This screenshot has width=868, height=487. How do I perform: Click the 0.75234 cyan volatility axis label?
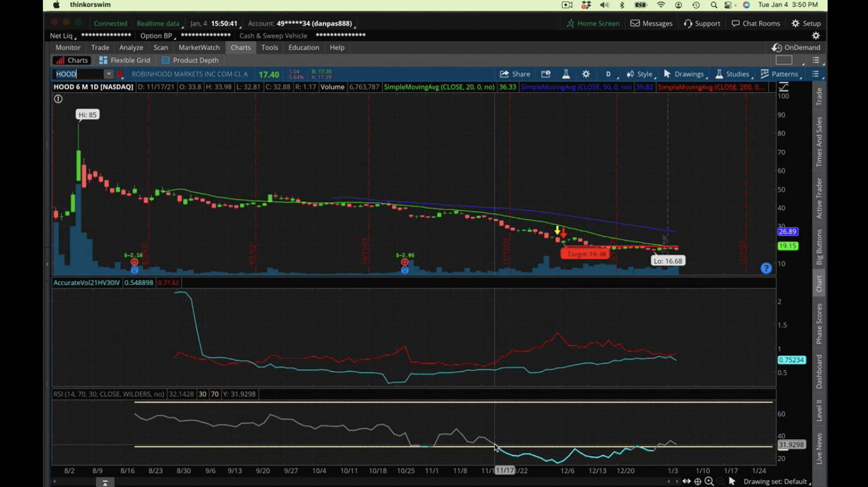coord(792,360)
